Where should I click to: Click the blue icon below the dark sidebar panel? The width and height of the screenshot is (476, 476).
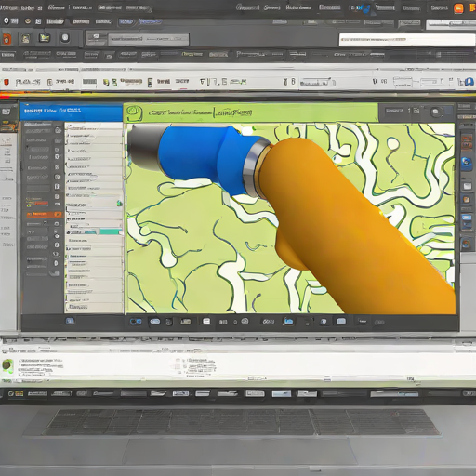(x=70, y=321)
